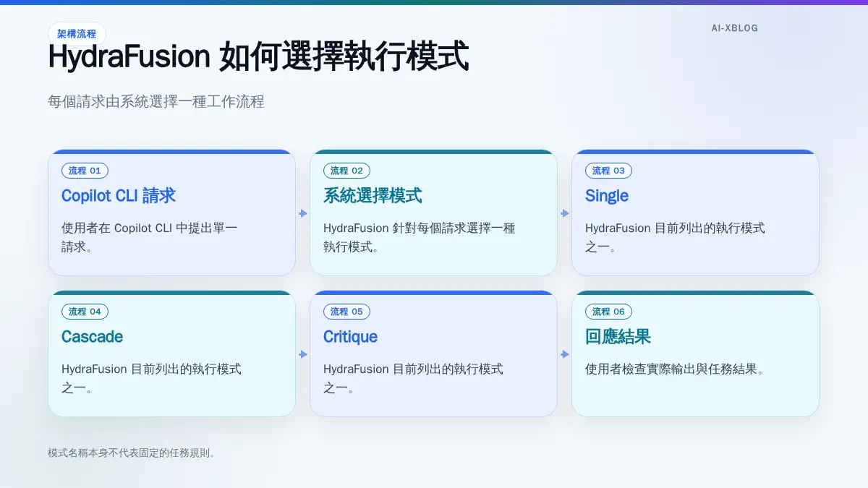The image size is (868, 488).
Task: Click arrow between Cascade and Critique cards
Action: 303,354
